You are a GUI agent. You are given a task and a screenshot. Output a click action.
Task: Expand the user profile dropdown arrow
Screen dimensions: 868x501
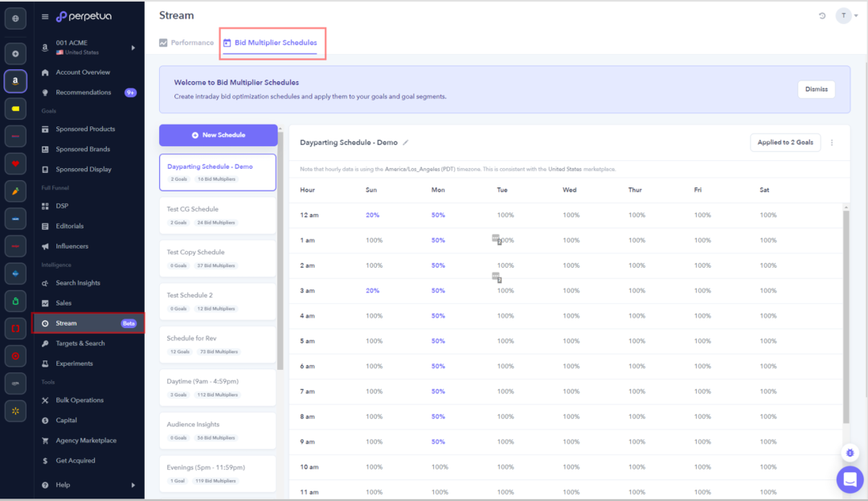point(857,16)
